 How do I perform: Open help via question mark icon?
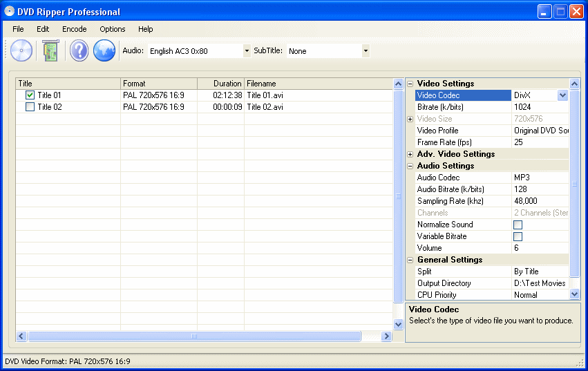[x=79, y=50]
